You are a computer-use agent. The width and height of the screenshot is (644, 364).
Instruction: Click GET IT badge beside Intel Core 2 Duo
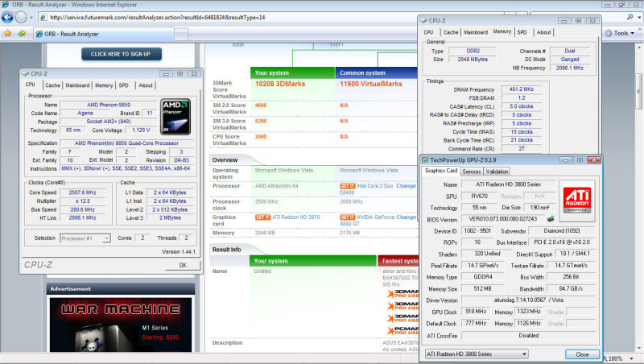pyautogui.click(x=348, y=186)
